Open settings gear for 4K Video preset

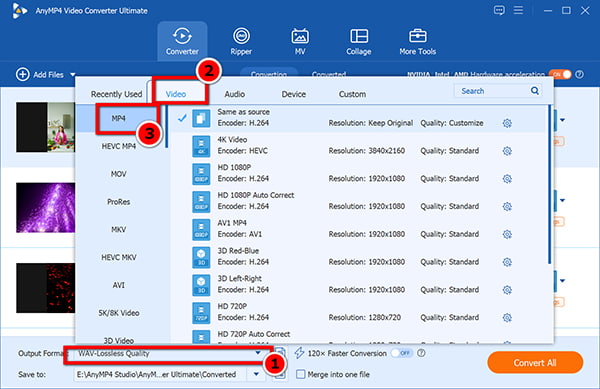pos(507,151)
